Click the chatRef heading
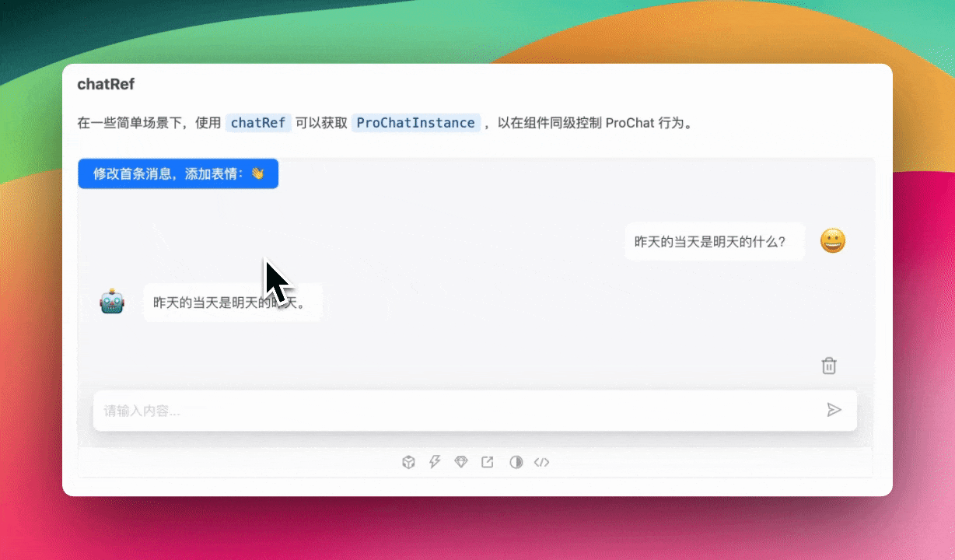955x560 pixels. coord(106,84)
